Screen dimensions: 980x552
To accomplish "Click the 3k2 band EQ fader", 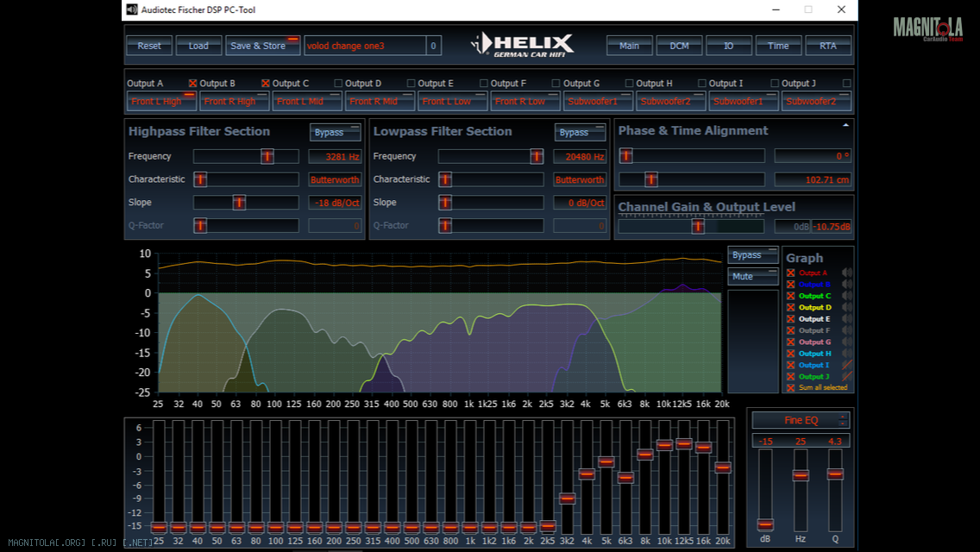I will point(567,499).
